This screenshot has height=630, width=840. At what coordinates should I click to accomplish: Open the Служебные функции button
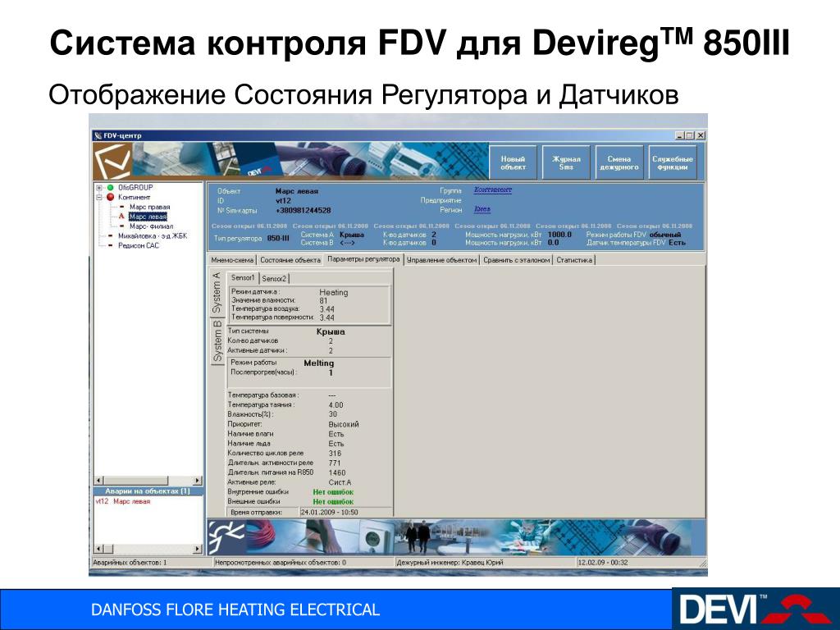(673, 162)
